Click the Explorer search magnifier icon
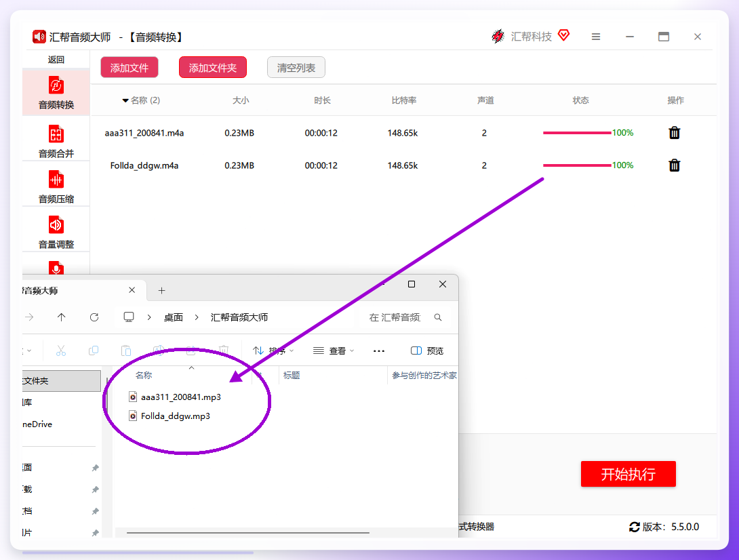 point(438,317)
